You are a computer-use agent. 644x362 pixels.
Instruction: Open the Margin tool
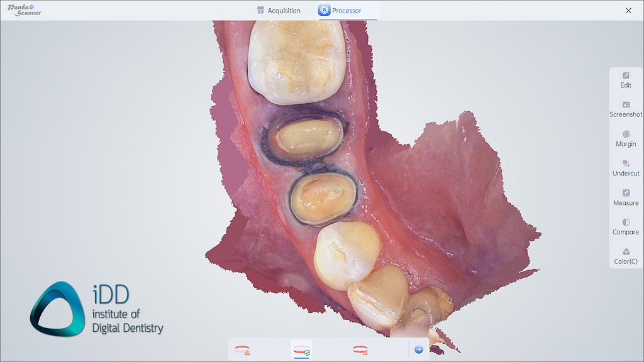[x=625, y=138]
